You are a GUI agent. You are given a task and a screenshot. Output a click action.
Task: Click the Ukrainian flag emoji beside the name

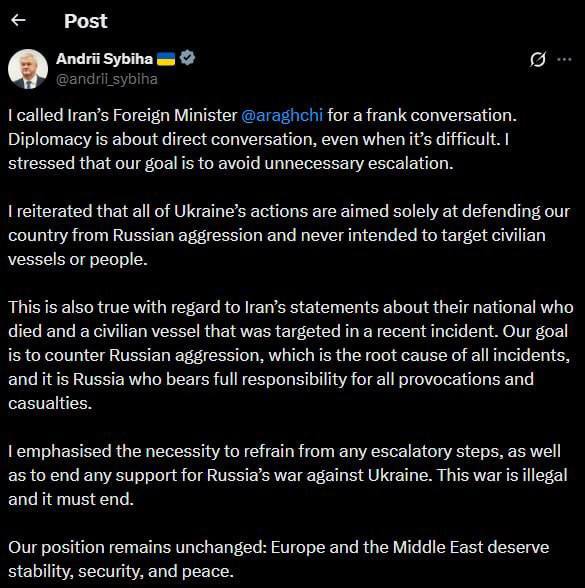166,59
